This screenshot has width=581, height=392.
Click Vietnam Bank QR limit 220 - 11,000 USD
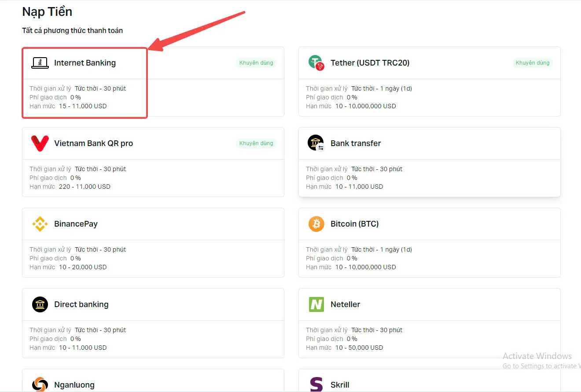85,187
